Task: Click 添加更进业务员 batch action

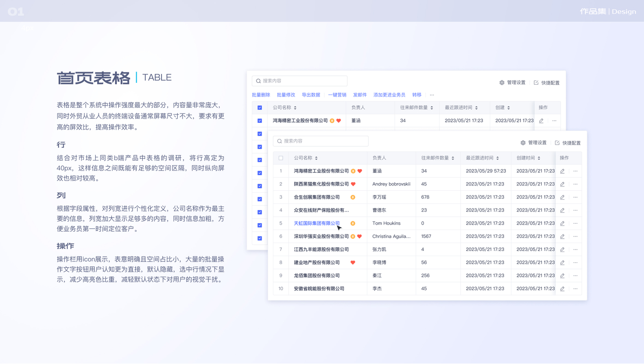Action: [389, 95]
